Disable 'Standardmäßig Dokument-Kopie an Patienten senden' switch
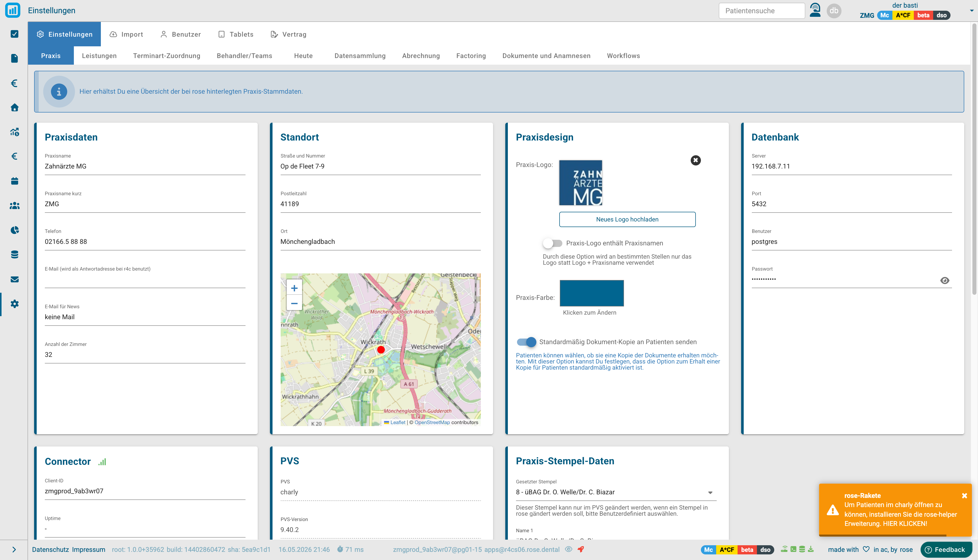 point(526,342)
